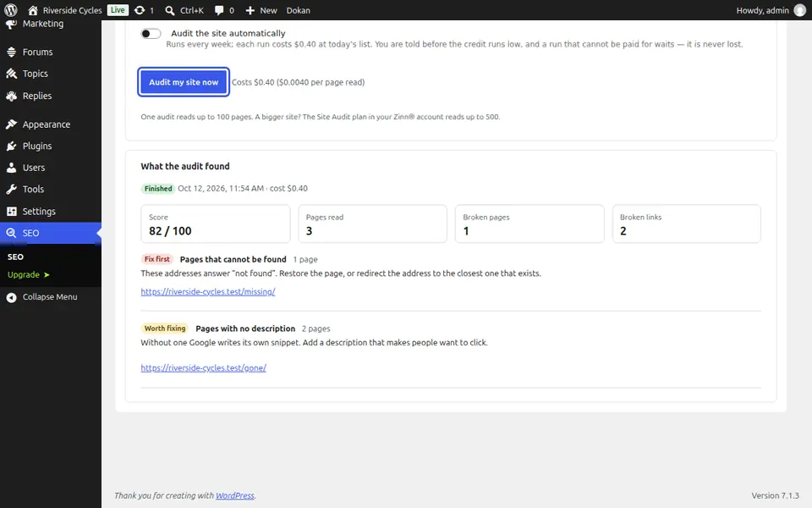Image resolution: width=812 pixels, height=508 pixels.
Task: View comments via the speech bubble icon
Action: tap(219, 10)
